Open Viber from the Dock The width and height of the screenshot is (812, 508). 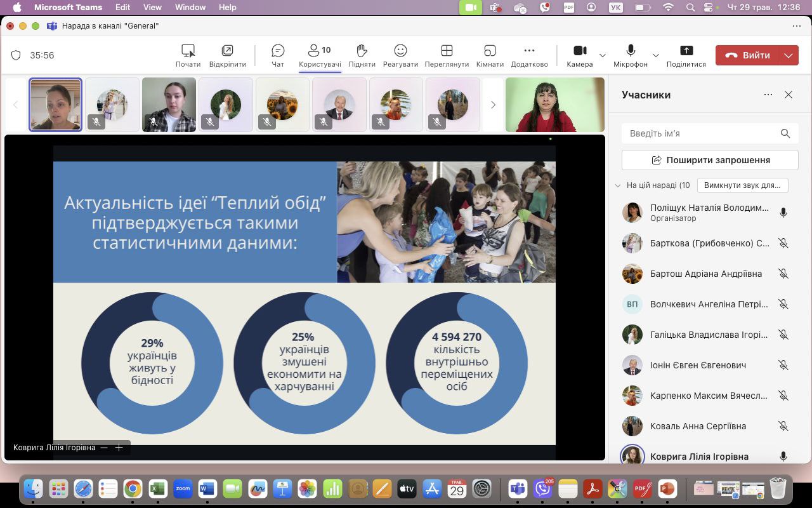543,488
